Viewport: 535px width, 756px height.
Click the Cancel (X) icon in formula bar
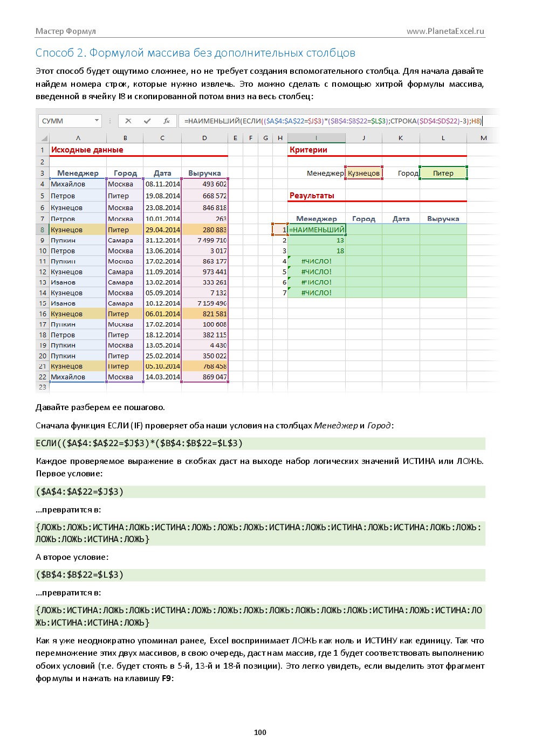[128, 121]
